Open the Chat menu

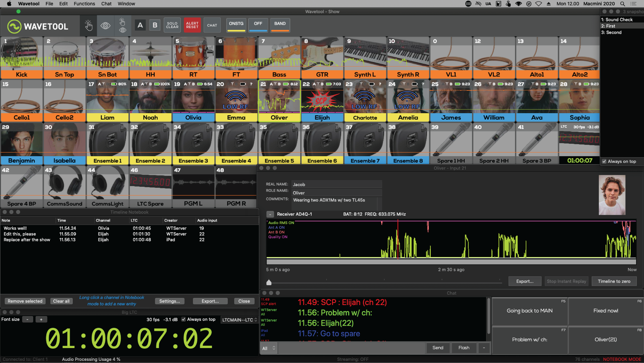point(106,4)
